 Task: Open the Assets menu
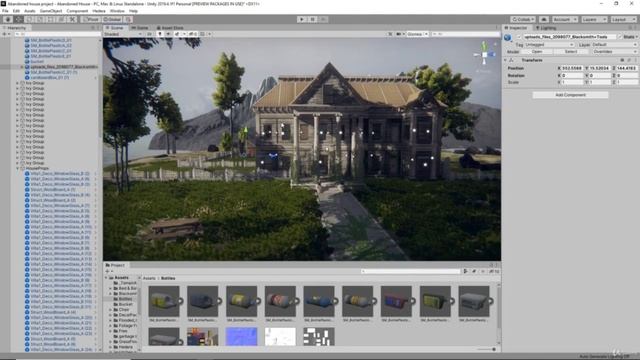coord(30,11)
